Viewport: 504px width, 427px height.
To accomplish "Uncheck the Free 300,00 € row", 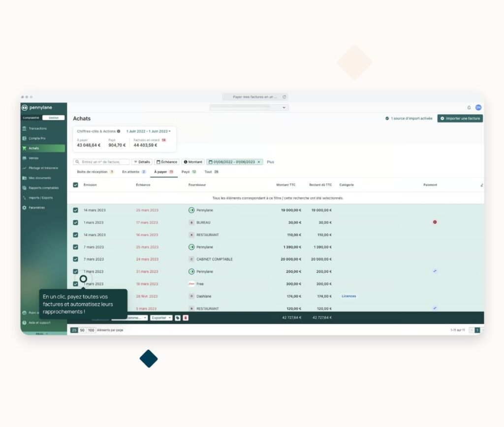I will [75, 284].
